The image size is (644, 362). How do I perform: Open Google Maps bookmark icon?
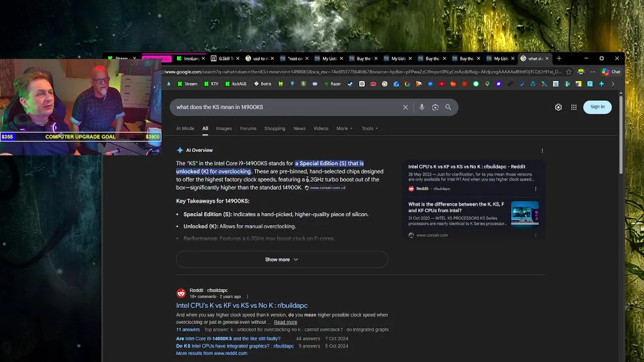click(487, 84)
